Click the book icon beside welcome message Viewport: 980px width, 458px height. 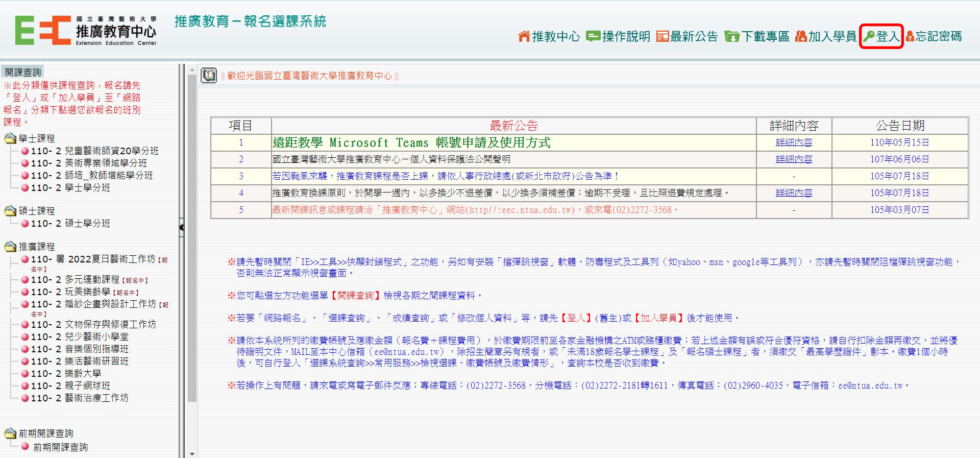(209, 76)
